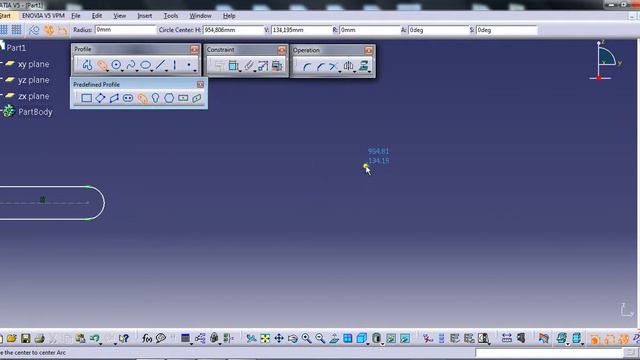
Task: Click the Save file icon
Action: (26, 338)
